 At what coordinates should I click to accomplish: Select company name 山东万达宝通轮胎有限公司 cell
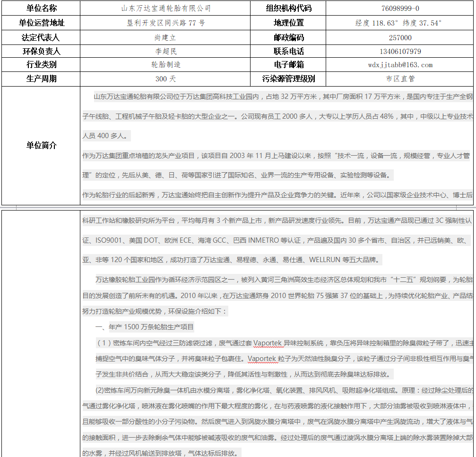point(165,8)
